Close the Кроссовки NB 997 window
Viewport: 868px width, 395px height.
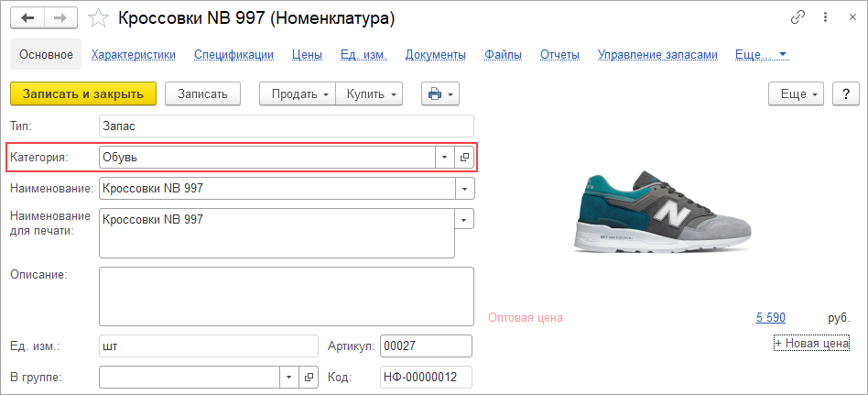[x=852, y=17]
